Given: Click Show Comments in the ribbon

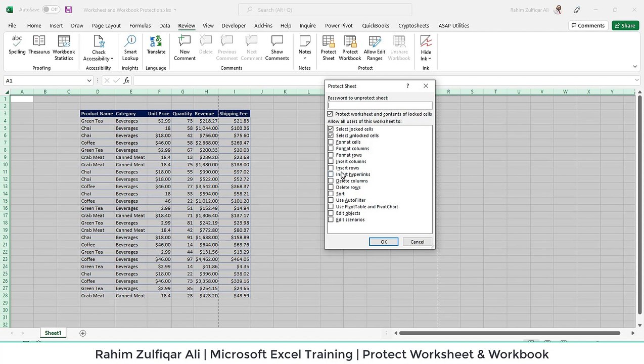Looking at the screenshot, I should 277,48.
